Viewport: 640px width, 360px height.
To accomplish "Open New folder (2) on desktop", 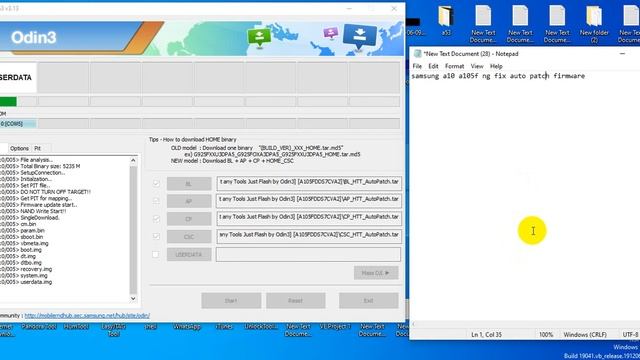I will [594, 24].
